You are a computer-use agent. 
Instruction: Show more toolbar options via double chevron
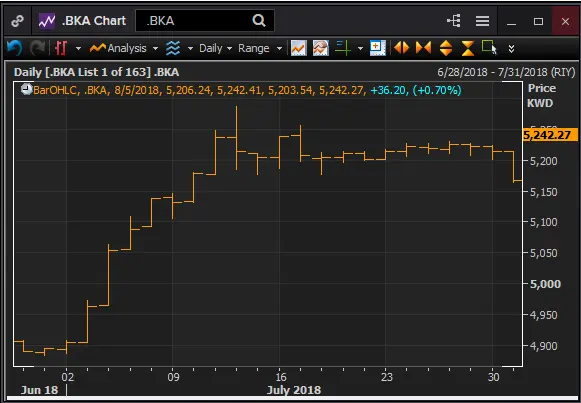click(x=511, y=49)
